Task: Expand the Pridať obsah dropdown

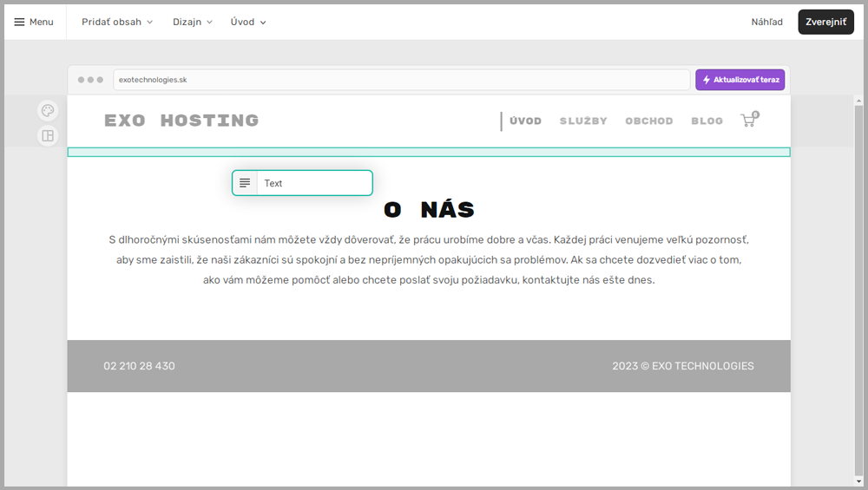Action: point(117,22)
